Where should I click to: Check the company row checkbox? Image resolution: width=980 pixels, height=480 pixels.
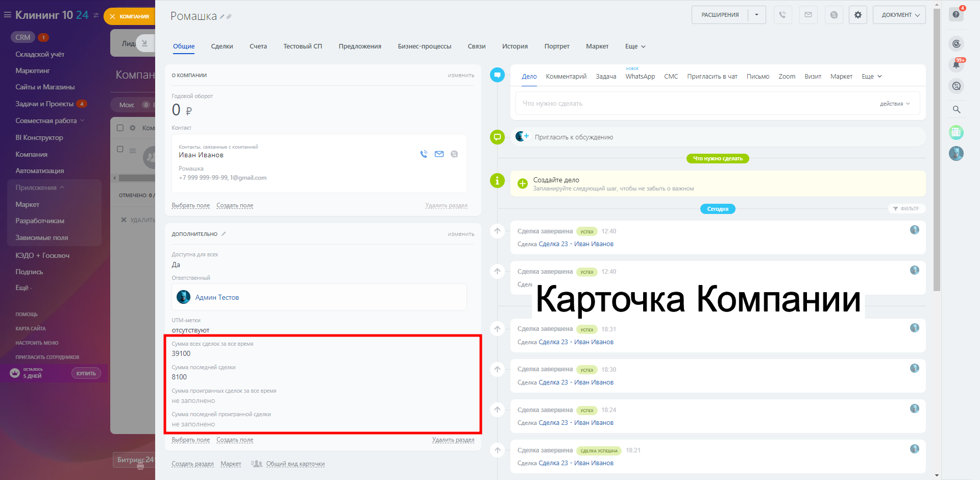pyautogui.click(x=120, y=149)
